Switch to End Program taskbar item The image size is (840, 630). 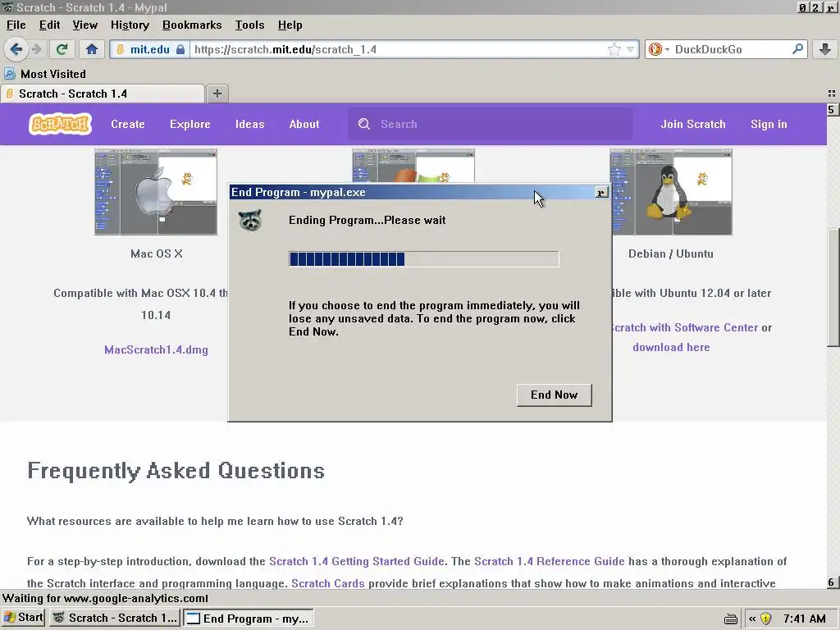point(248,618)
